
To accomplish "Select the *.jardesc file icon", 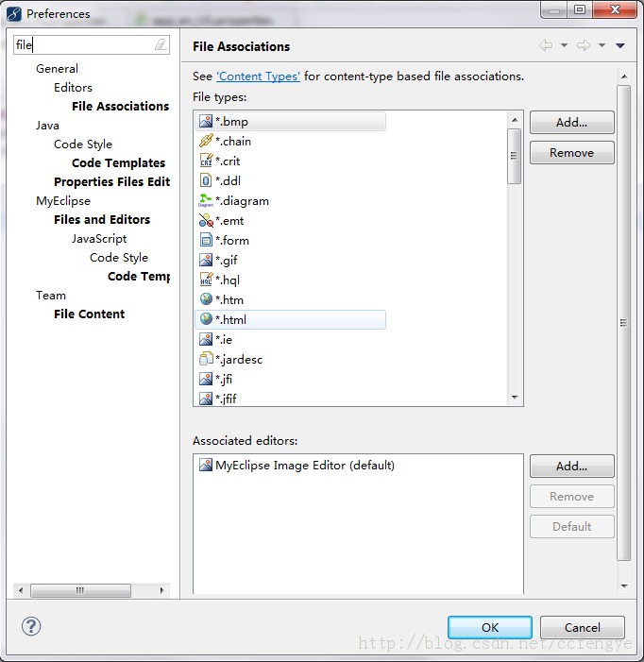I will 206,360.
